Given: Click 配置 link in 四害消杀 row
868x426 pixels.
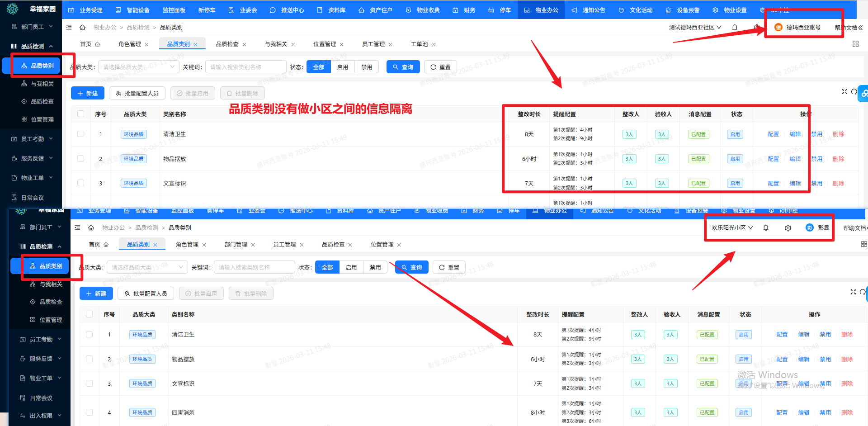Looking at the screenshot, I should pos(782,412).
